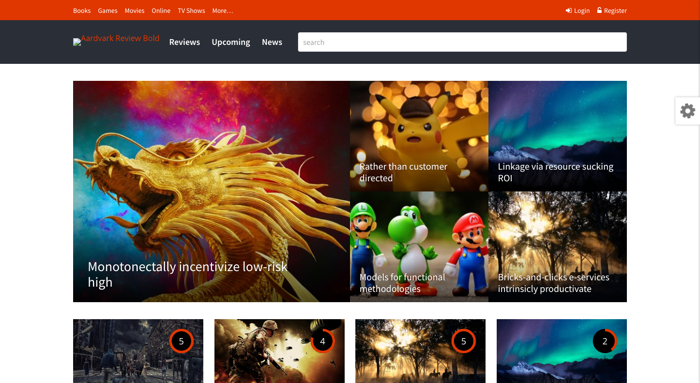Image resolution: width=700 pixels, height=383 pixels.
Task: Go to the News section
Action: pyautogui.click(x=272, y=42)
